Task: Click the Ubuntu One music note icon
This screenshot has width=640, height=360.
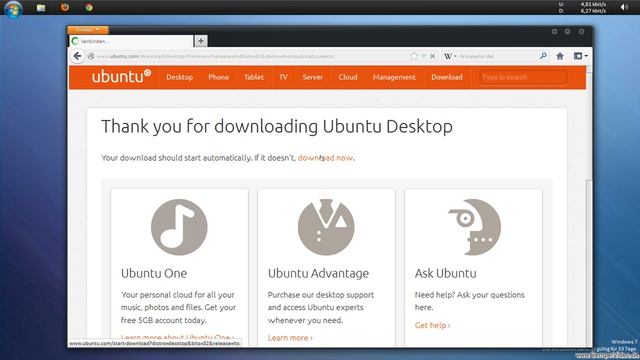Action: click(179, 227)
